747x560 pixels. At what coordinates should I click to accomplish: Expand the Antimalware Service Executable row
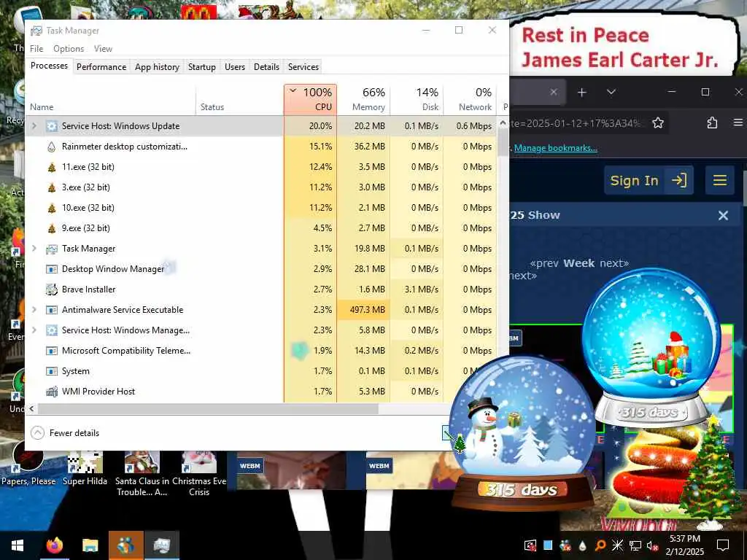[x=34, y=310]
